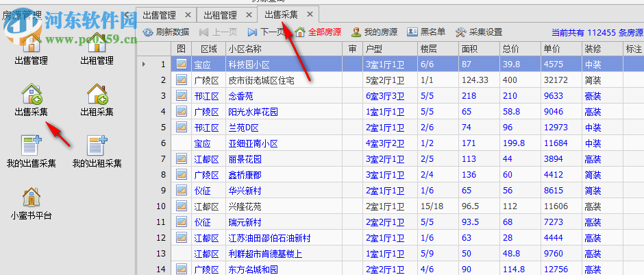Viewport: 644px width, 275px height.
Task: Select the 阳光水岸花园 listing name
Action: click(x=253, y=112)
